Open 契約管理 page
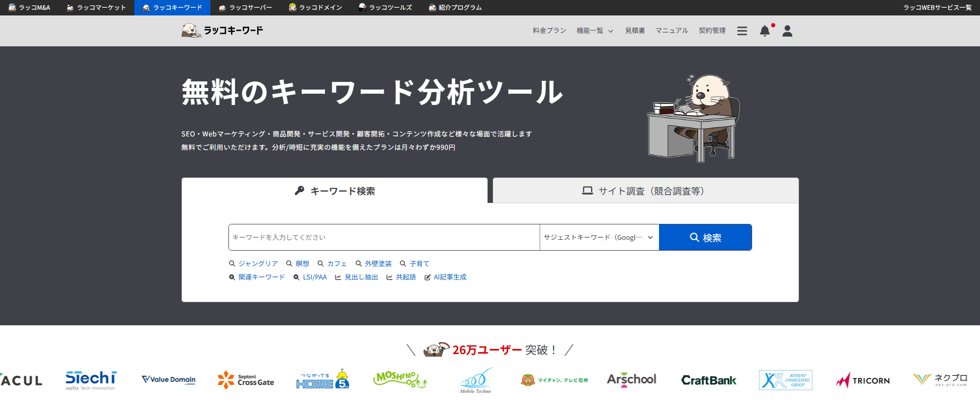 coord(712,31)
